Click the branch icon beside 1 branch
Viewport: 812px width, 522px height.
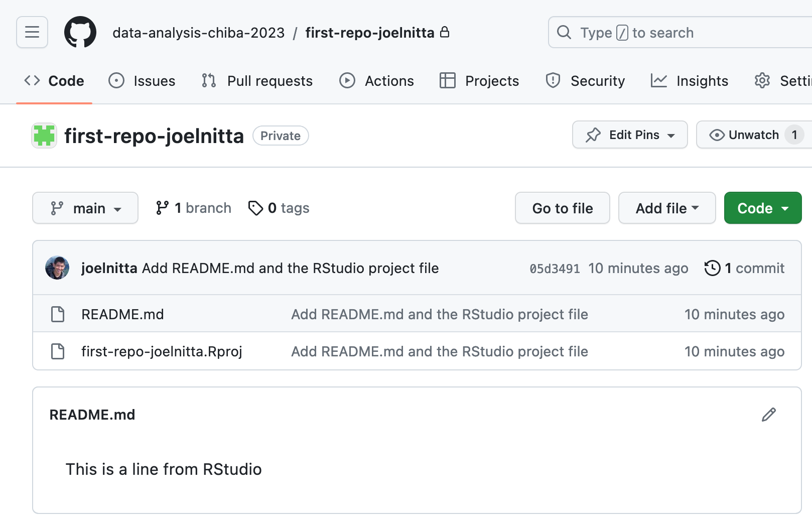pos(162,208)
